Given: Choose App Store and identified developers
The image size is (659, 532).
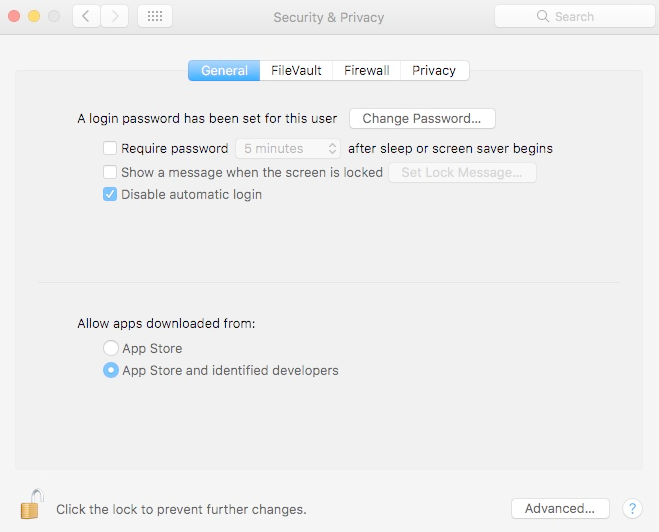Looking at the screenshot, I should 111,370.
